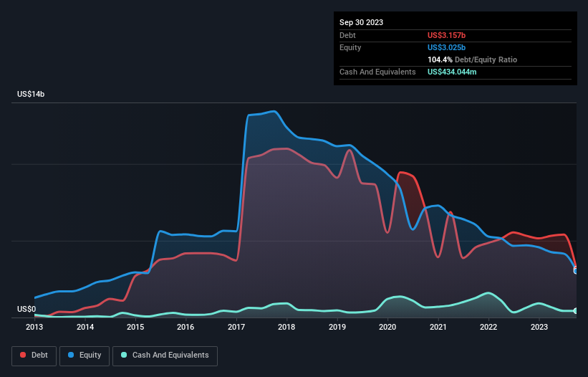This screenshot has height=377, width=588.
Task: Select the 2017 x-axis label
Action: [236, 327]
